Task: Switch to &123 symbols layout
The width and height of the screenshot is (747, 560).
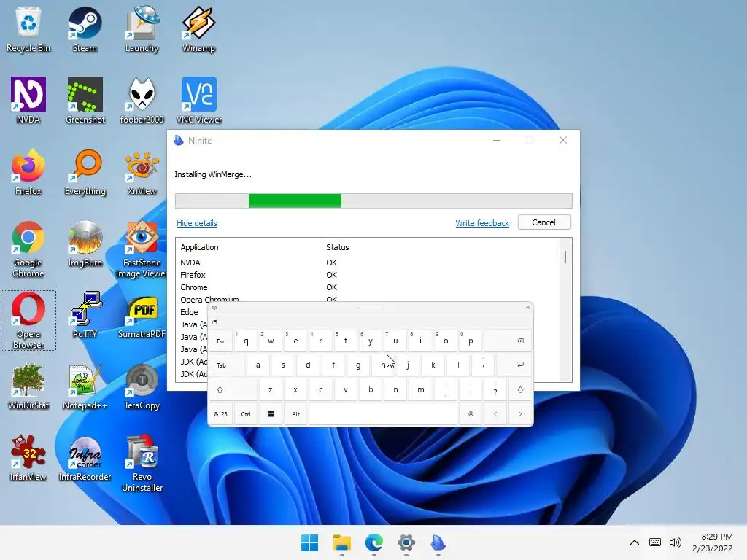Action: click(x=221, y=414)
